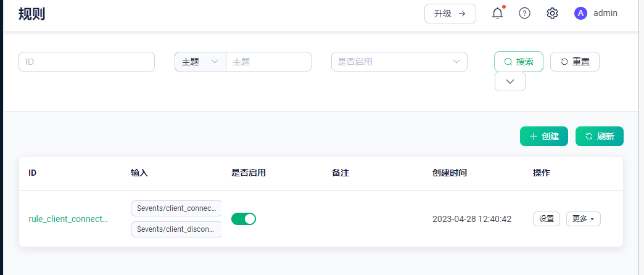Click the 输入 column header
644x275 pixels.
point(139,173)
